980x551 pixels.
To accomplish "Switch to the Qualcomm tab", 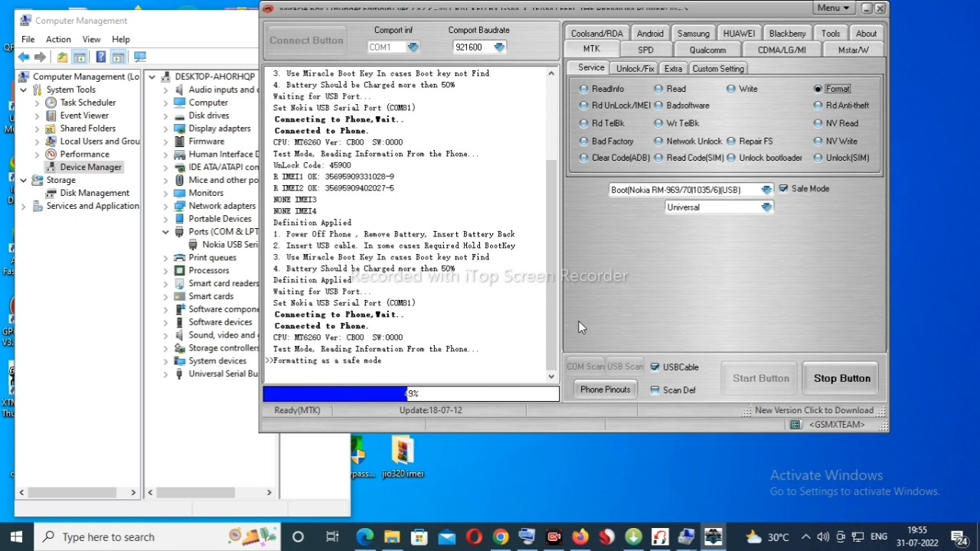I will 707,50.
